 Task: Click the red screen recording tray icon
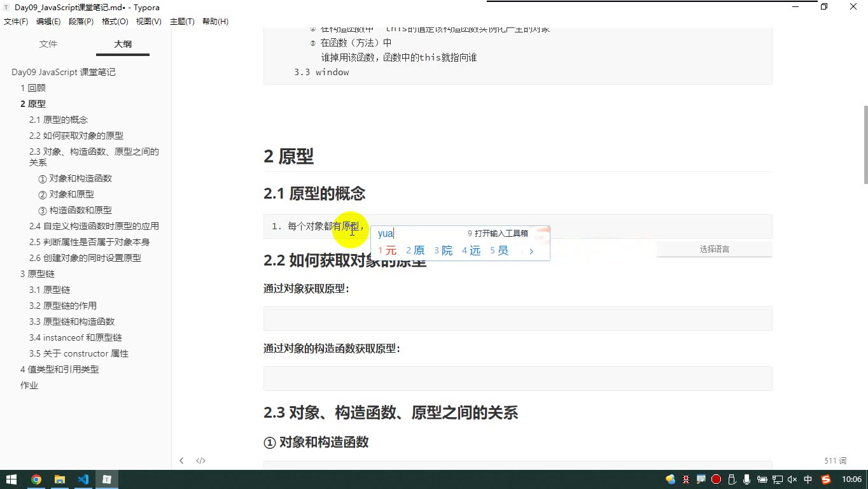(x=716, y=479)
